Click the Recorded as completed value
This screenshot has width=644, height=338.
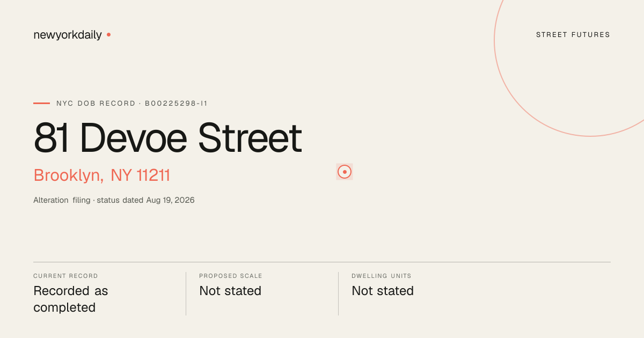(71, 299)
